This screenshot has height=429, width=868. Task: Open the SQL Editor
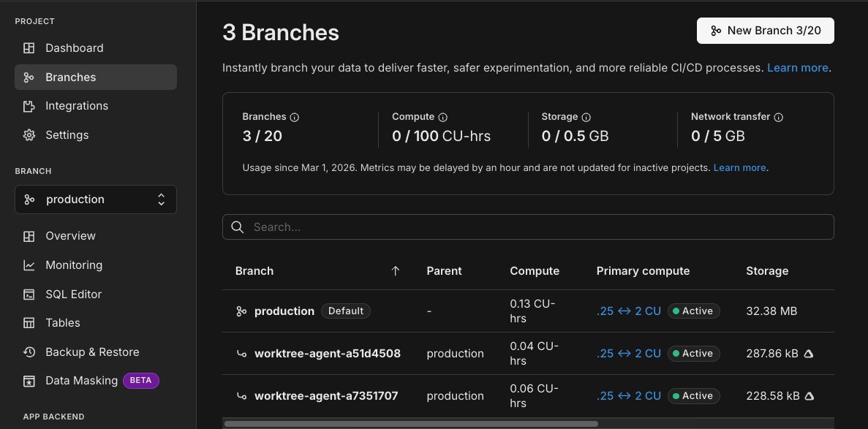[96, 294]
